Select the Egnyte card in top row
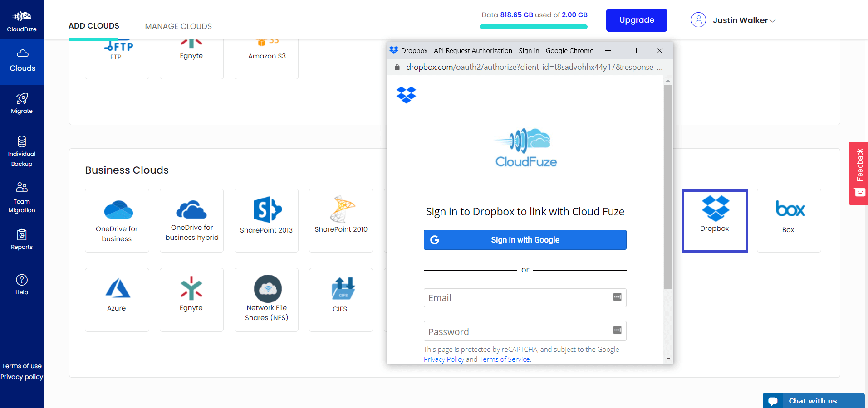The image size is (868, 408). coord(191,59)
